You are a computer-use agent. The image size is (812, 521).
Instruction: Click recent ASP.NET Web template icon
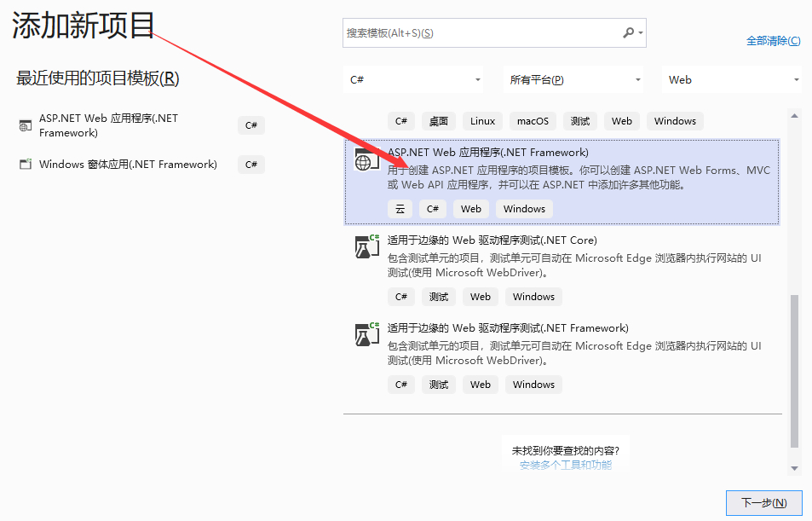[25, 125]
